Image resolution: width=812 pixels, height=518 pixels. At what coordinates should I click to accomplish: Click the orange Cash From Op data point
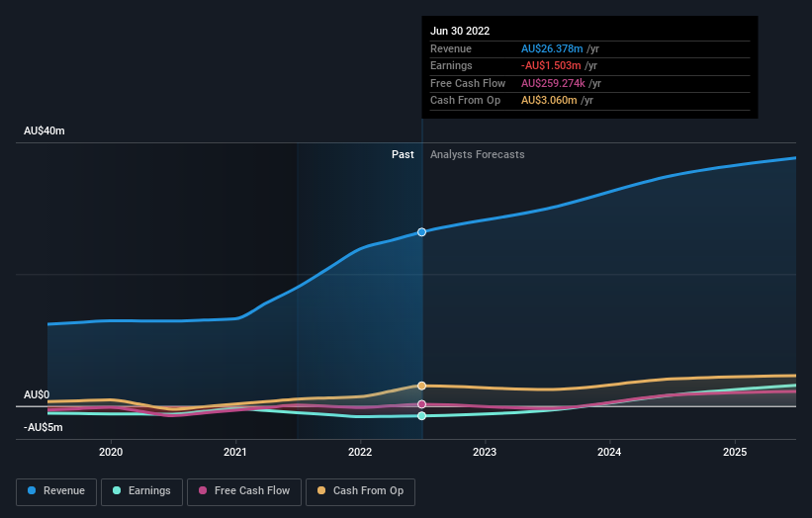coord(421,386)
